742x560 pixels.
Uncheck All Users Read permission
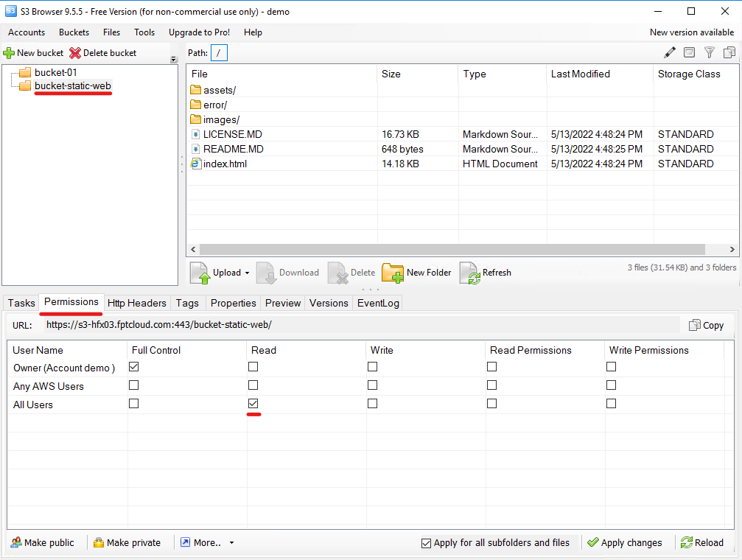point(253,403)
